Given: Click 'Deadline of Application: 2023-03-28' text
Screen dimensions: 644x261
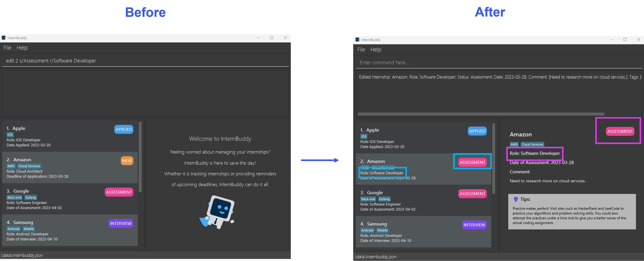Looking at the screenshot, I should click(x=37, y=176).
